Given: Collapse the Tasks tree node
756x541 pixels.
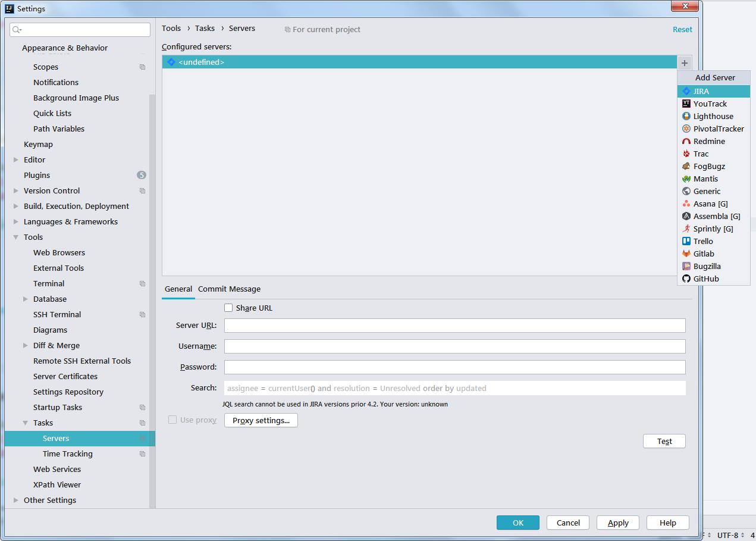Looking at the screenshot, I should pyautogui.click(x=26, y=423).
